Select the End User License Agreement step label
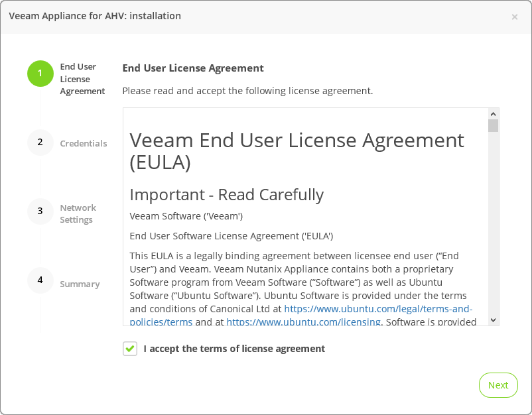The width and height of the screenshot is (532, 415). tap(82, 79)
